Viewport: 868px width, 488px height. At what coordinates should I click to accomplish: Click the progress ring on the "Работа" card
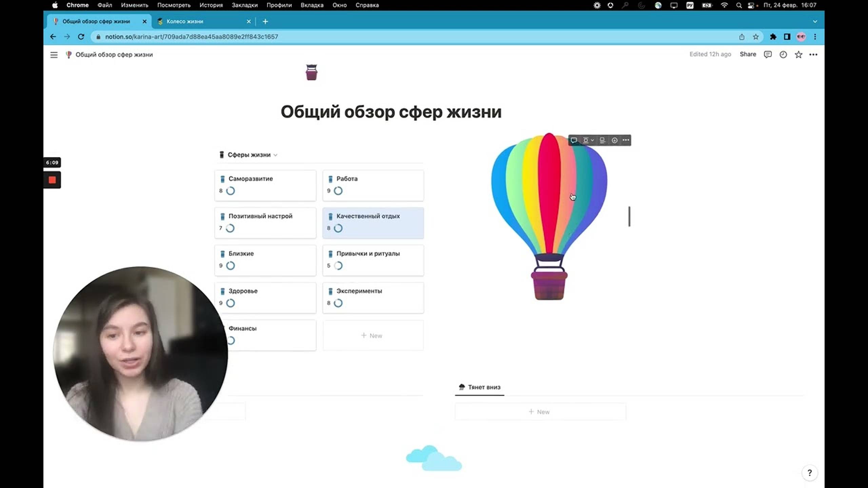(339, 191)
